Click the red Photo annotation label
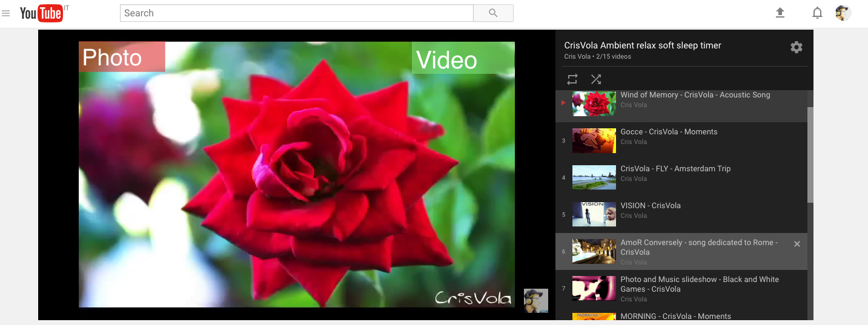 coord(121,57)
